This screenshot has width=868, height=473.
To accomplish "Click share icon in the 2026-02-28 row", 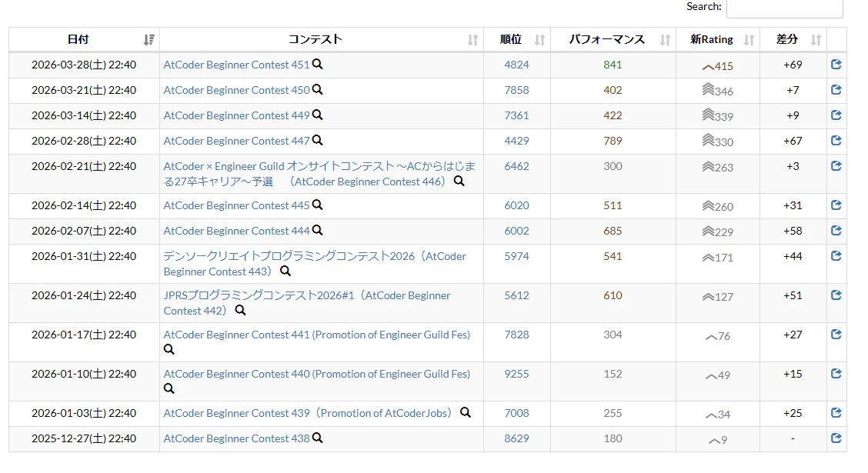I will (x=836, y=141).
